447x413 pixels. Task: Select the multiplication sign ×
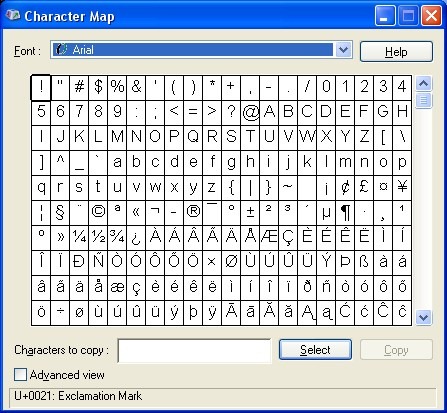(212, 262)
